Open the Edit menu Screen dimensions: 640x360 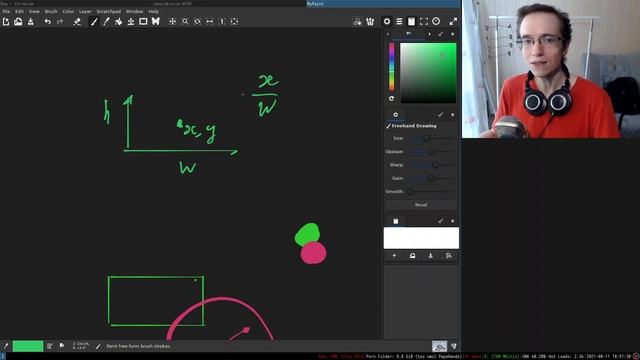point(19,11)
